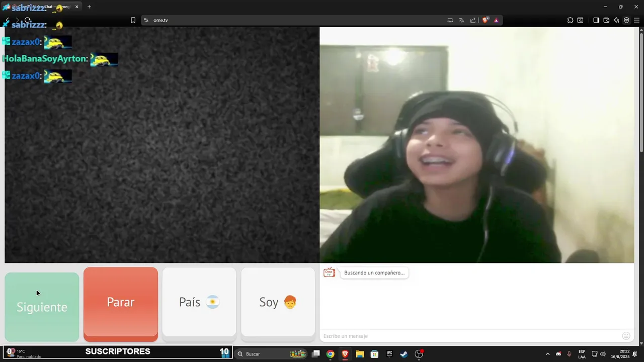This screenshot has height=362, width=644.
Task: Click the taskbar Buscar search box
Action: (x=271, y=354)
